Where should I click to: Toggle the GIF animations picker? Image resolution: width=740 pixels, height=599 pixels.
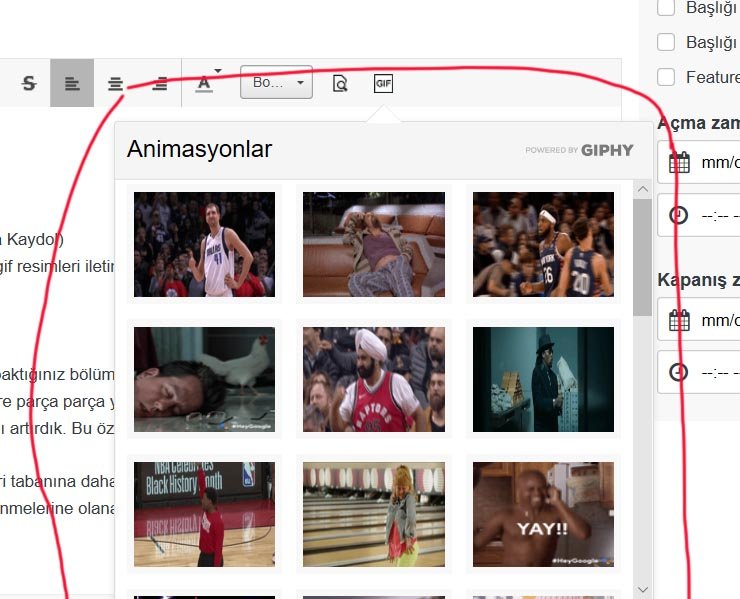383,84
